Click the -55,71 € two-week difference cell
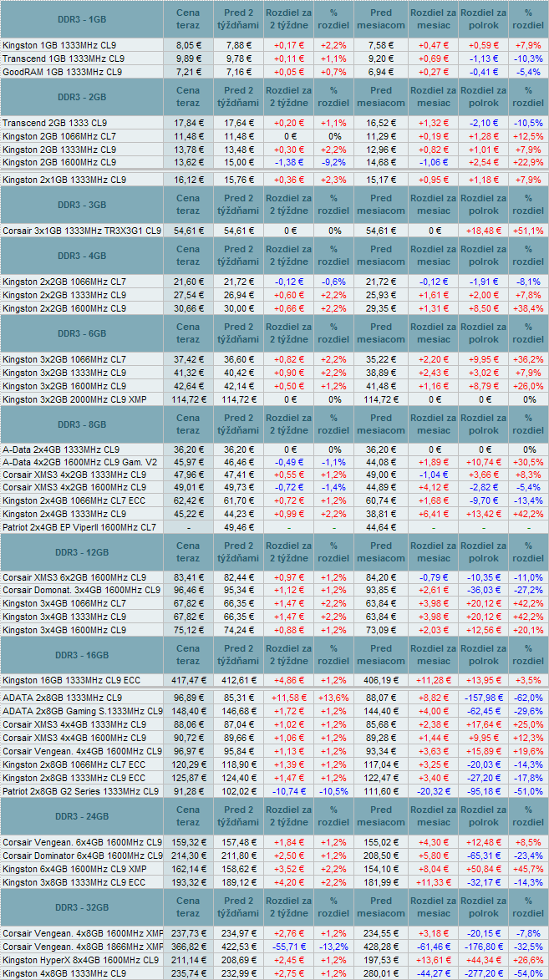 (x=287, y=947)
